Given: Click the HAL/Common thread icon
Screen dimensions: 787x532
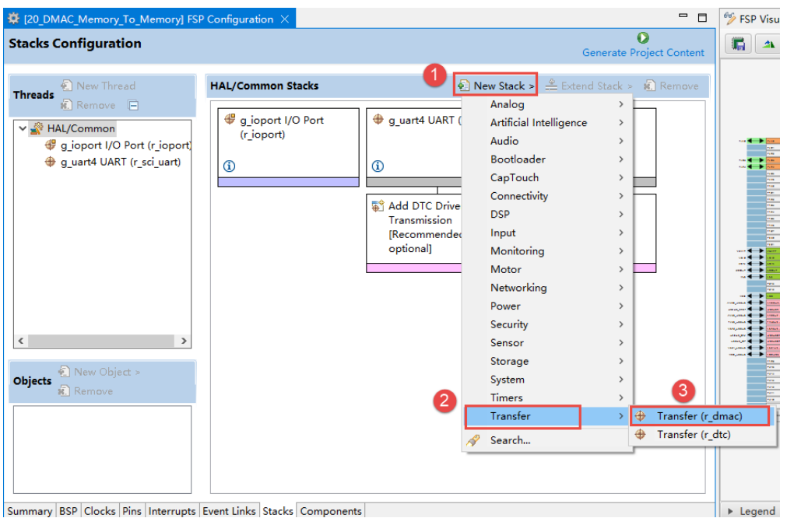Looking at the screenshot, I should tap(37, 128).
